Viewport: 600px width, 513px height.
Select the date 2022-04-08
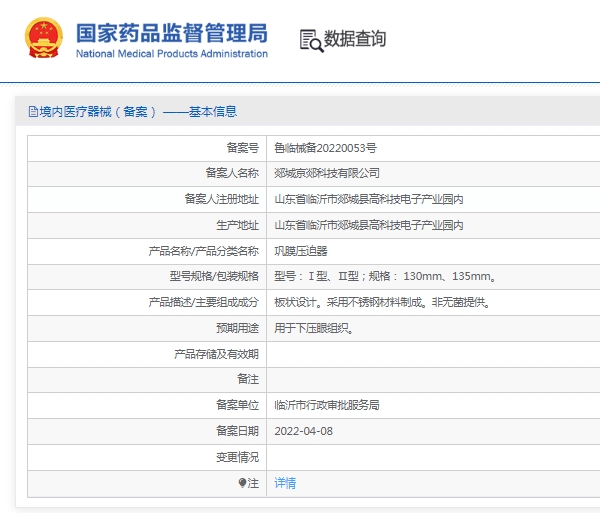point(304,431)
